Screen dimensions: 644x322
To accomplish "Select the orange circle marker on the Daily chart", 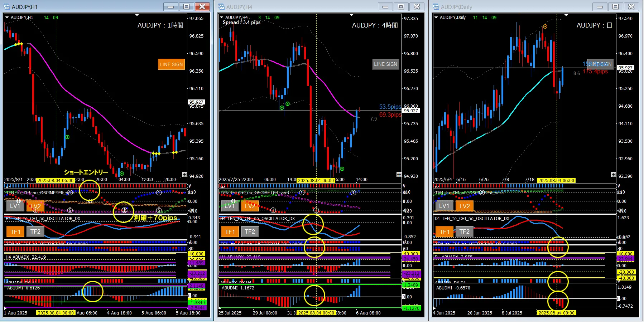I will point(545,26).
